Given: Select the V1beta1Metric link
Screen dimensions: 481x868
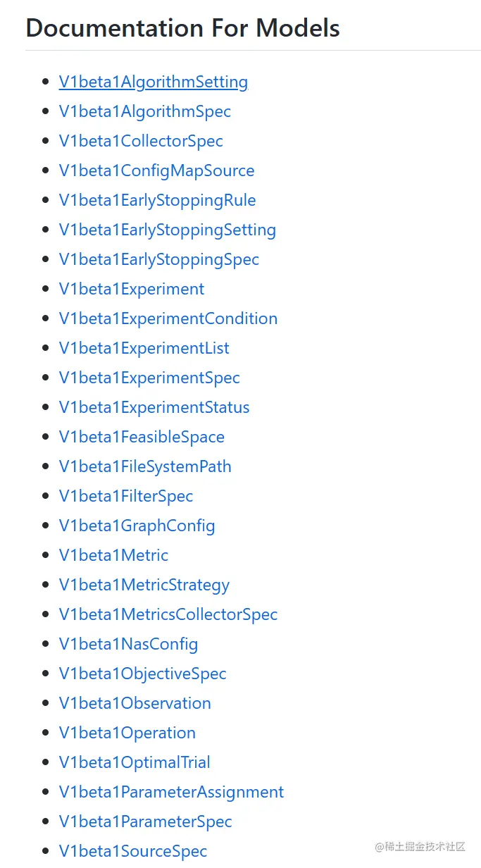Looking at the screenshot, I should (113, 556).
